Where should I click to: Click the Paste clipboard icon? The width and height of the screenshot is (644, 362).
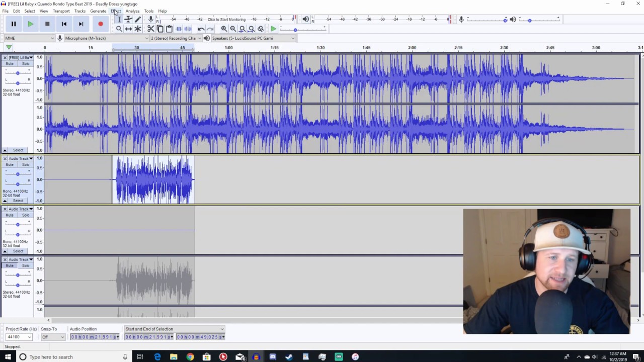169,29
